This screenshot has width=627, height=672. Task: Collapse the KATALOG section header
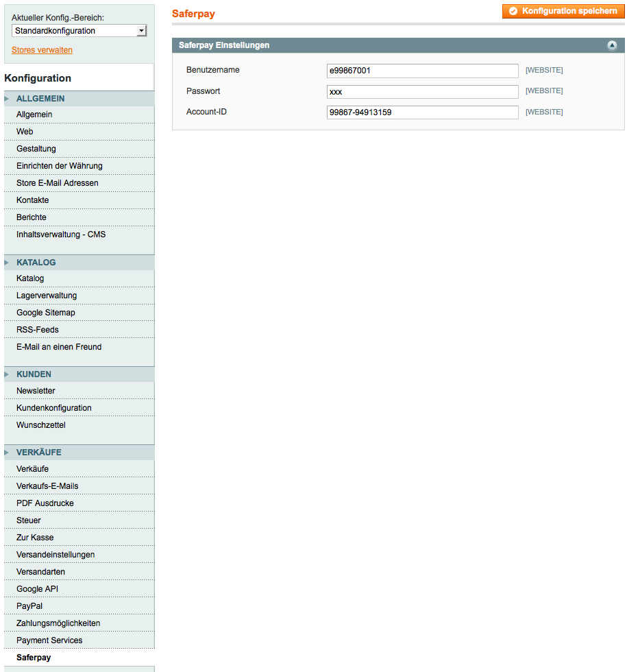click(36, 263)
